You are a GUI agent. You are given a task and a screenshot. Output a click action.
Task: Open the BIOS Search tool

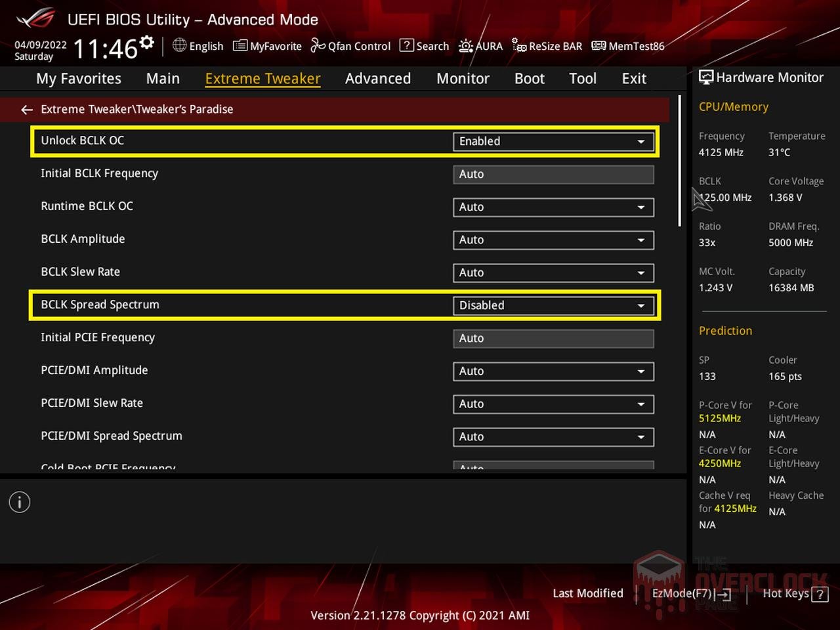424,46
